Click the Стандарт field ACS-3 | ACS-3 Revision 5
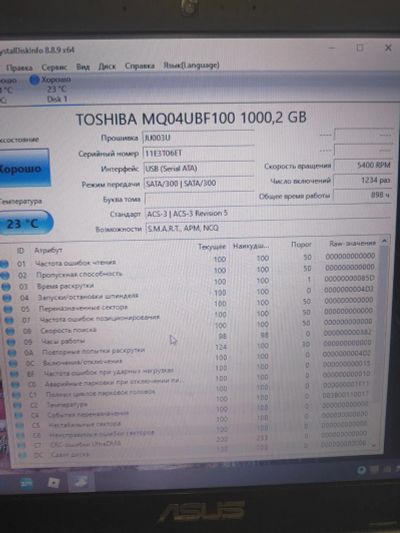The width and height of the screenshot is (400, 533). (268, 213)
